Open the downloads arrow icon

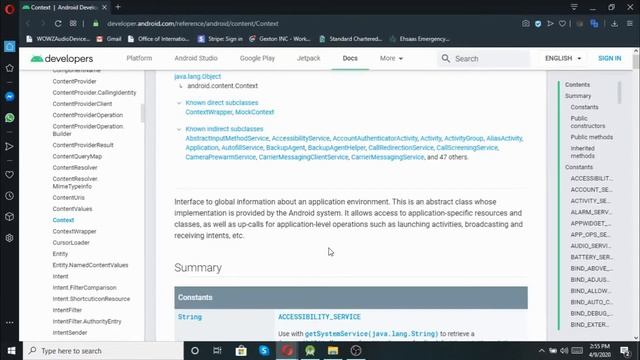614,24
